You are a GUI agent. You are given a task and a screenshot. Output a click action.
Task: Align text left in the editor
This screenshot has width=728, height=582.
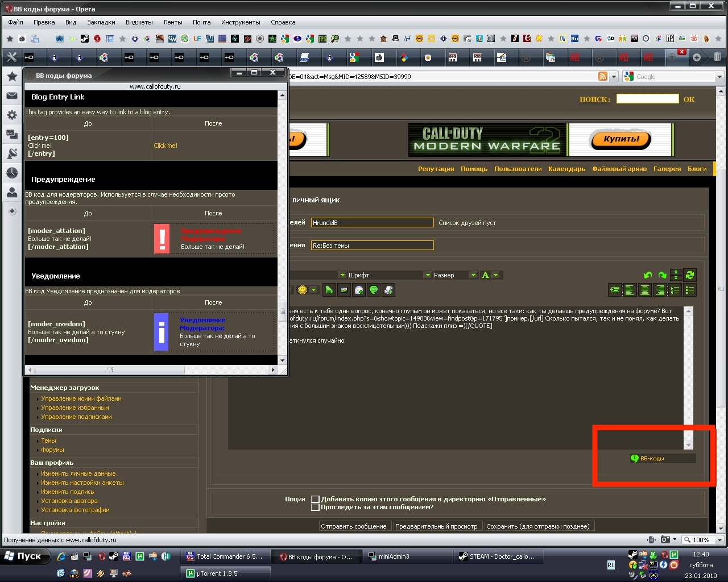630,290
